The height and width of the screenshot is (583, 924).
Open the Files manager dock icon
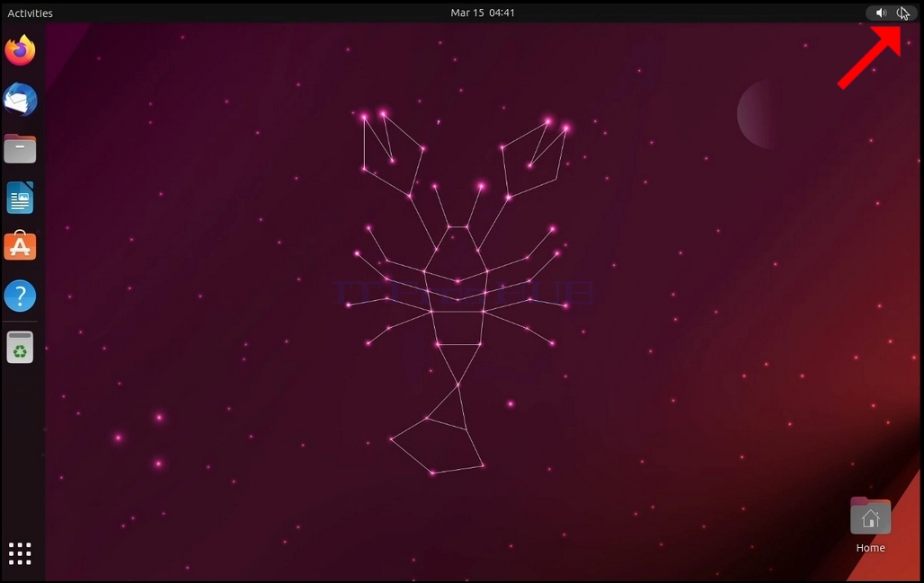click(20, 148)
